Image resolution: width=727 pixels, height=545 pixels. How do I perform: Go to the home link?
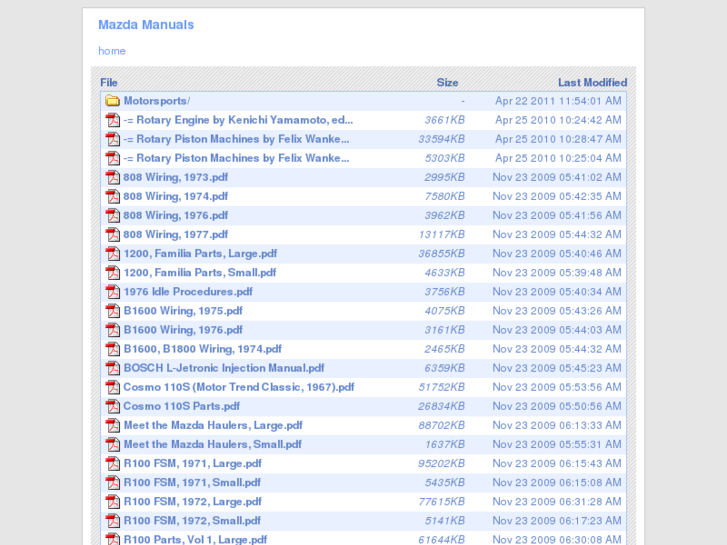click(112, 51)
